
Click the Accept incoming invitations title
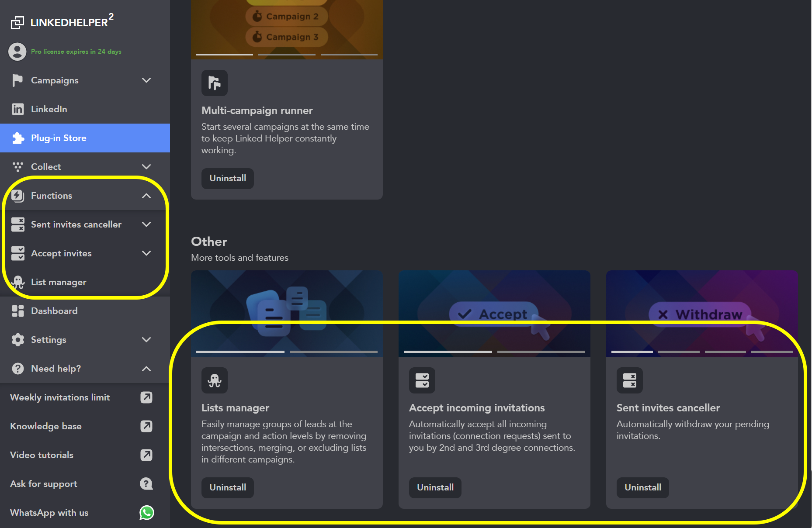pos(477,408)
